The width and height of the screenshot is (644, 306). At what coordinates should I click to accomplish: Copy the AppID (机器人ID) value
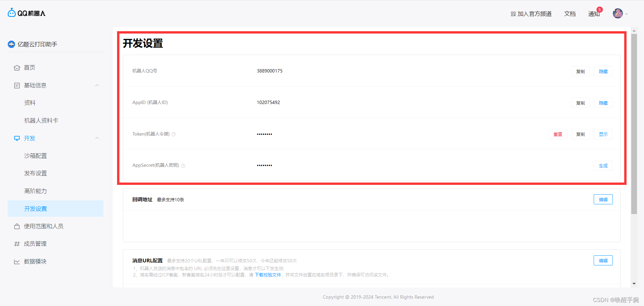580,103
